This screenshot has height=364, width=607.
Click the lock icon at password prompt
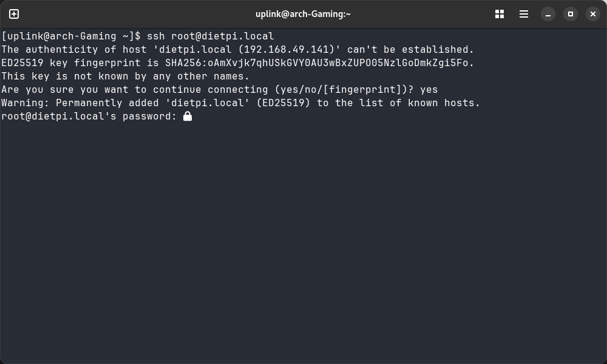(188, 116)
